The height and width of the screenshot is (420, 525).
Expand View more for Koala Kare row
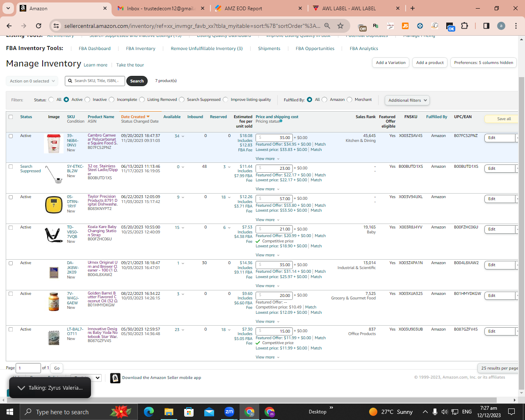click(x=267, y=255)
